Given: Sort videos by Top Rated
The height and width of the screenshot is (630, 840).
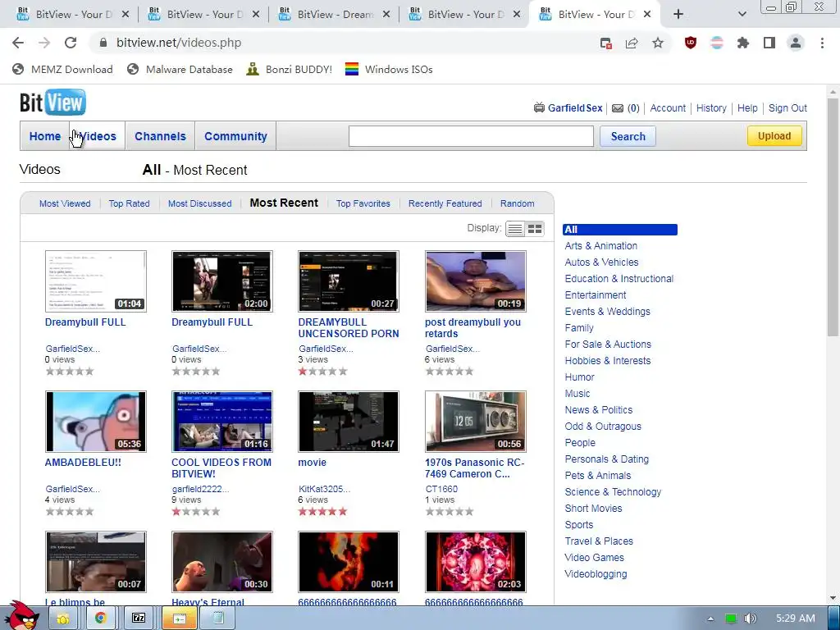Looking at the screenshot, I should click(x=129, y=203).
